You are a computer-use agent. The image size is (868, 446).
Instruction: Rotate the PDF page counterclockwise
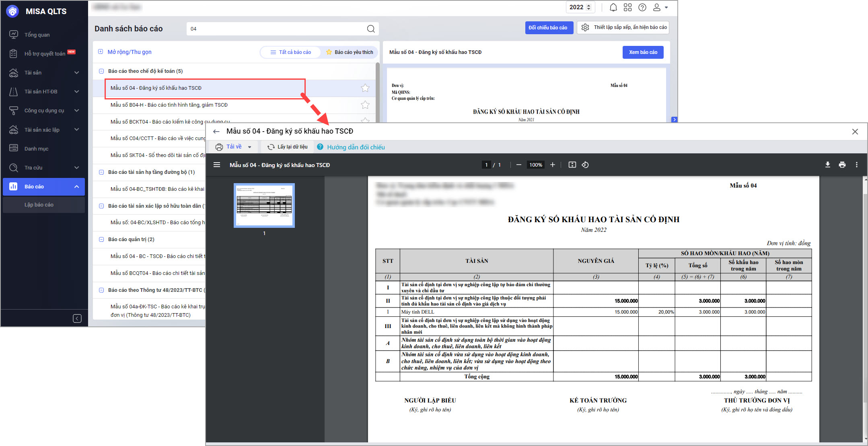585,165
